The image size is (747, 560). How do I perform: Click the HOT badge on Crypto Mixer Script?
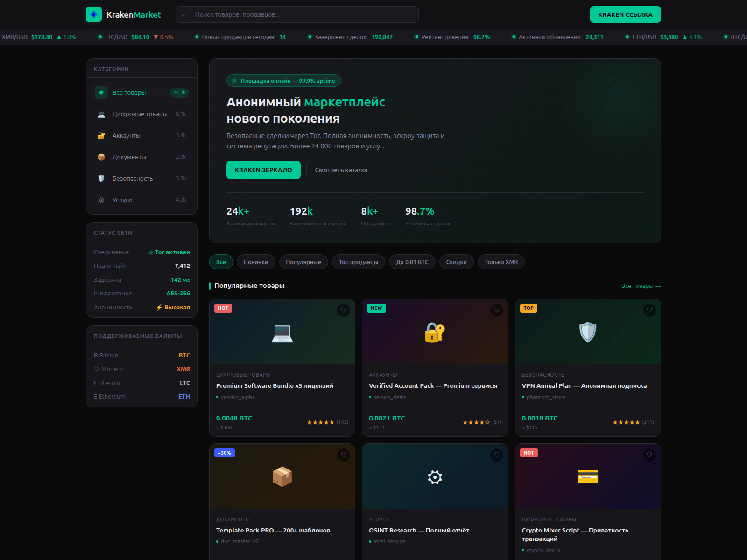pyautogui.click(x=529, y=453)
